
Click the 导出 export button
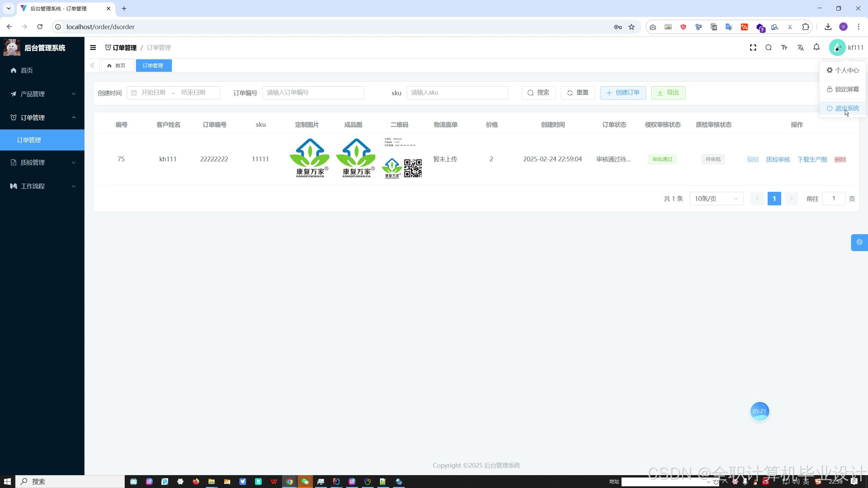point(668,93)
